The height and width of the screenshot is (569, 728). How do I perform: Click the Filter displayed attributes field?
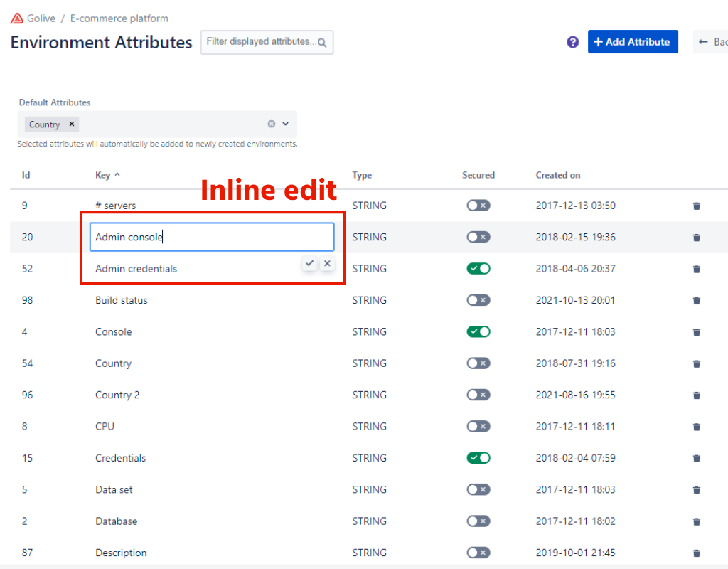coord(260,42)
